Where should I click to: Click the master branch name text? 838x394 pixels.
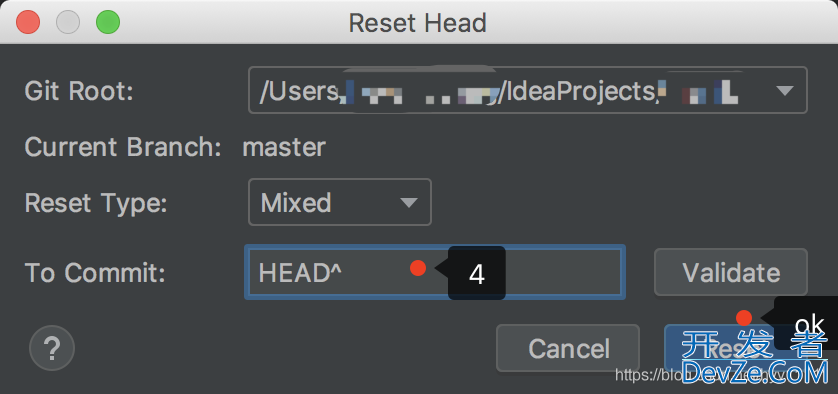pos(284,147)
